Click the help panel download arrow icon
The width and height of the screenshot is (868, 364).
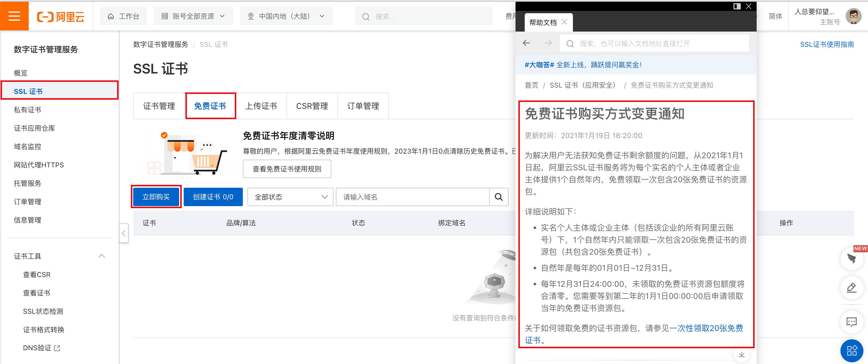pyautogui.click(x=741, y=354)
